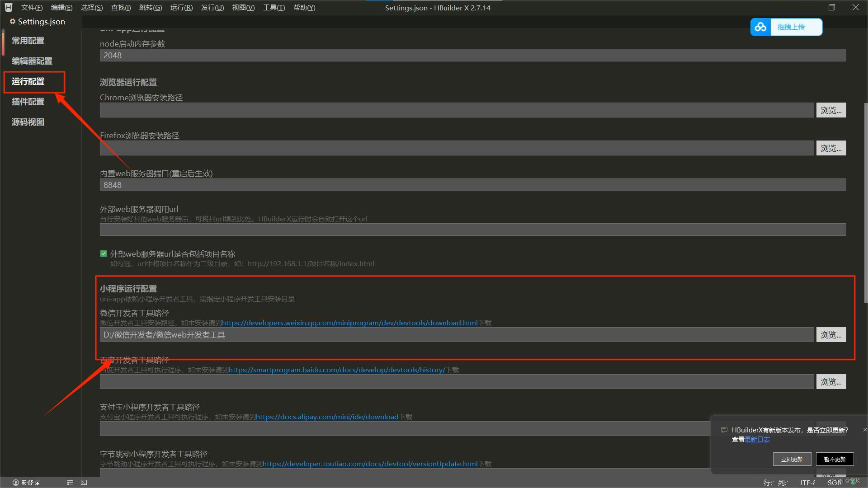Click the outline list icon in status bar

click(70, 483)
